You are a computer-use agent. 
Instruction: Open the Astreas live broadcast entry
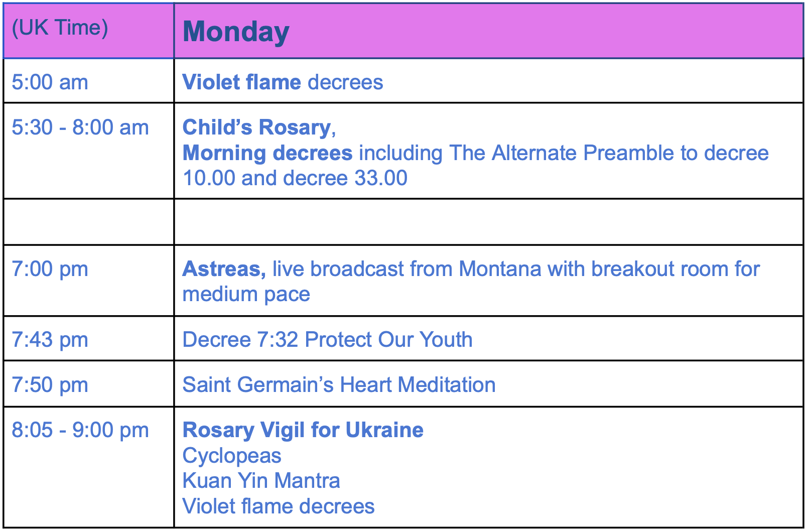[471, 269]
